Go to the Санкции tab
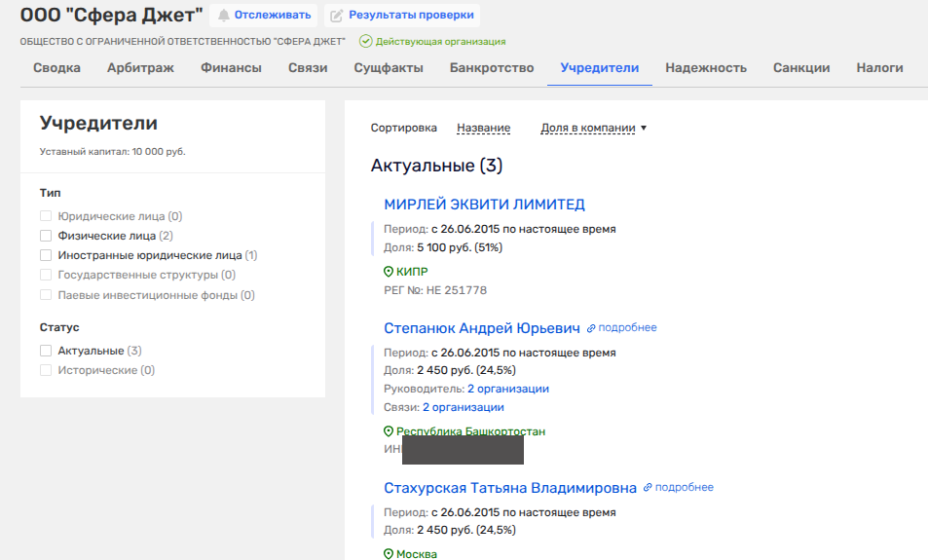This screenshot has height=560, width=928. [x=801, y=68]
